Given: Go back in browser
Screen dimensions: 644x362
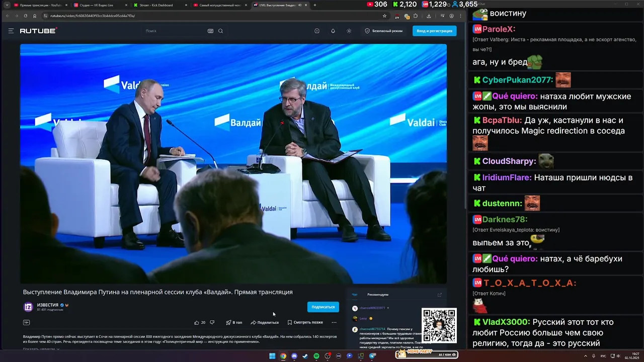Looking at the screenshot, I should (7, 16).
